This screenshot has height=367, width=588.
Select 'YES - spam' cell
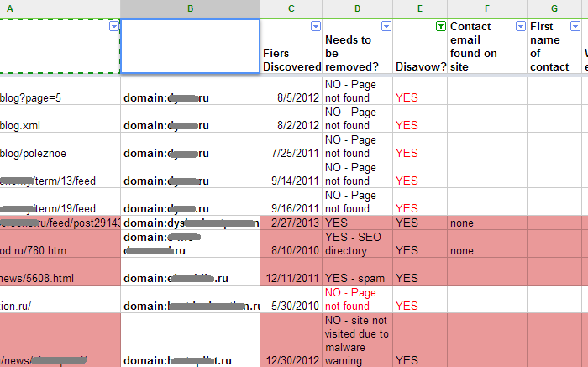coord(357,271)
